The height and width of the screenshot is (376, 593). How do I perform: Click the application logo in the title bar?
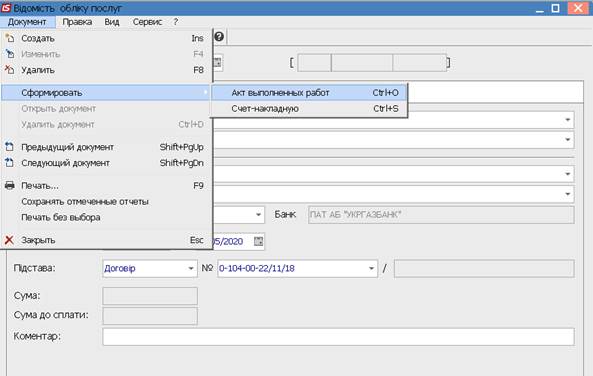[x=6, y=8]
